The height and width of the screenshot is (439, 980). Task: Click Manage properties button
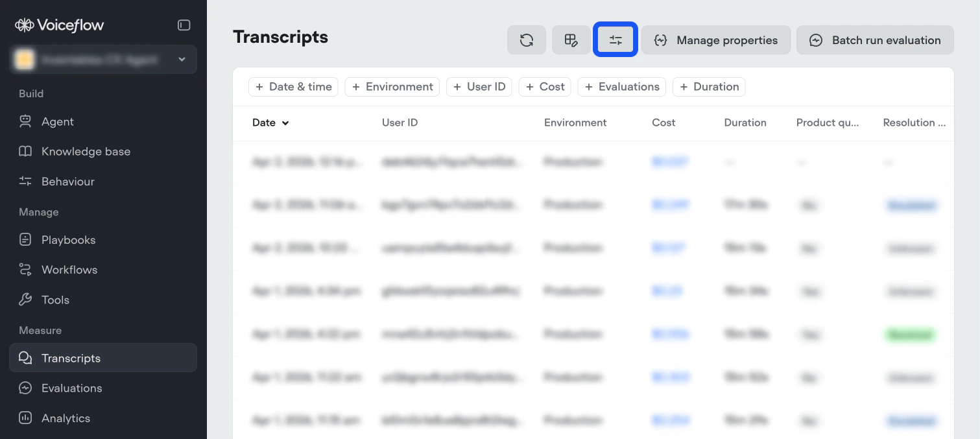(x=716, y=40)
